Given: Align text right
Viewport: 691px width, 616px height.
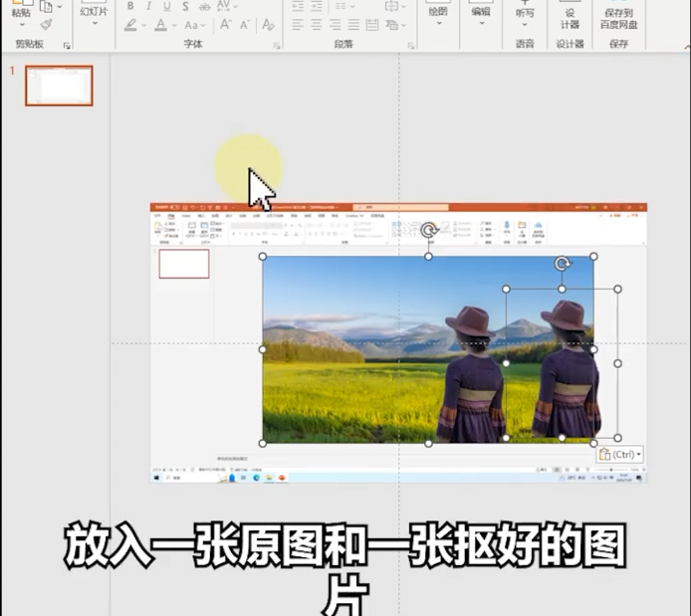Looking at the screenshot, I should [x=335, y=25].
